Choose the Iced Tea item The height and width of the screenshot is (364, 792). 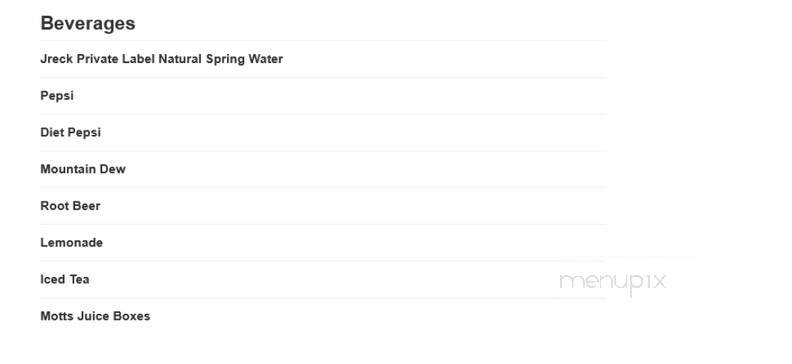point(65,280)
